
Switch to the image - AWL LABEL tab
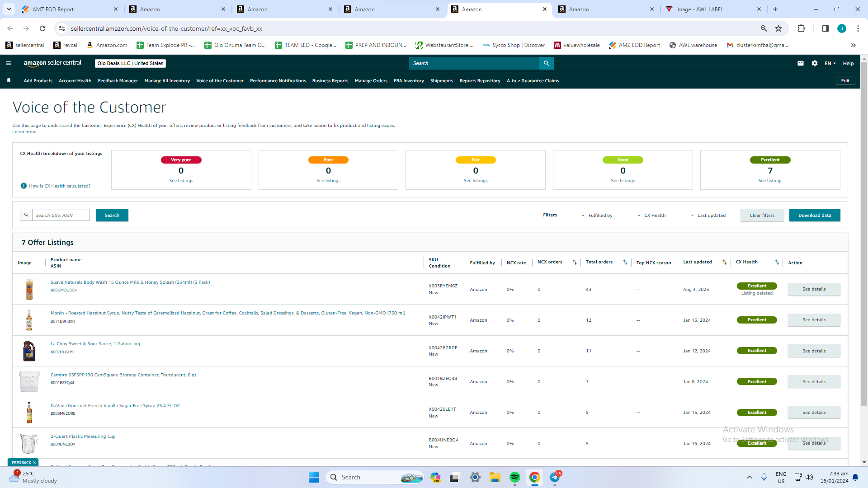[x=713, y=9]
